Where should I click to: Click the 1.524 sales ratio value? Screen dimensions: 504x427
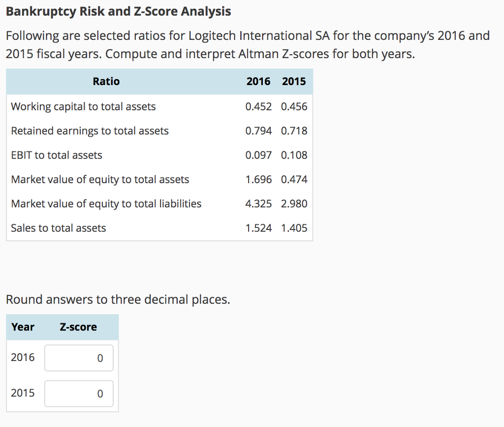258,228
